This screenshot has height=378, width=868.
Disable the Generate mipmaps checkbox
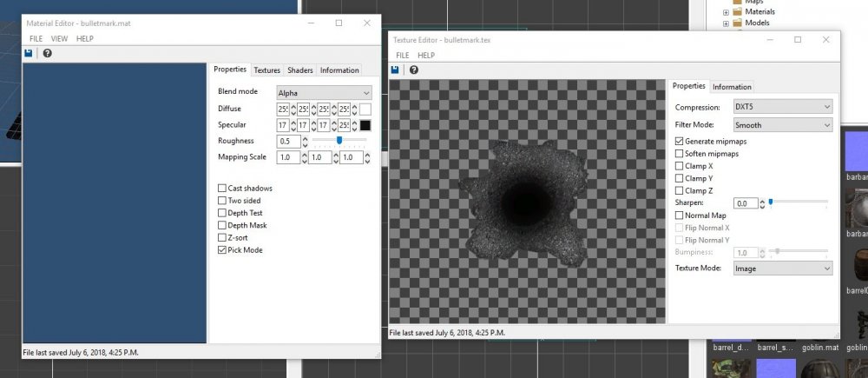680,141
